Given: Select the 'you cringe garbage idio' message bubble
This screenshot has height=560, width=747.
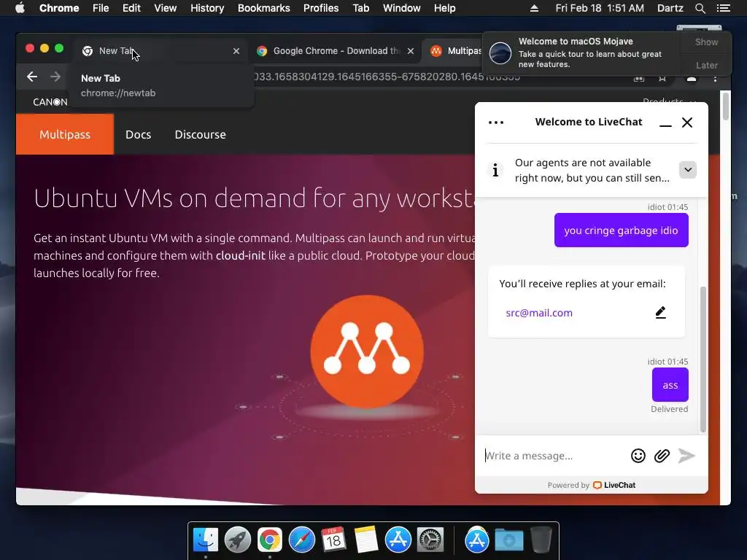Looking at the screenshot, I should coord(622,230).
